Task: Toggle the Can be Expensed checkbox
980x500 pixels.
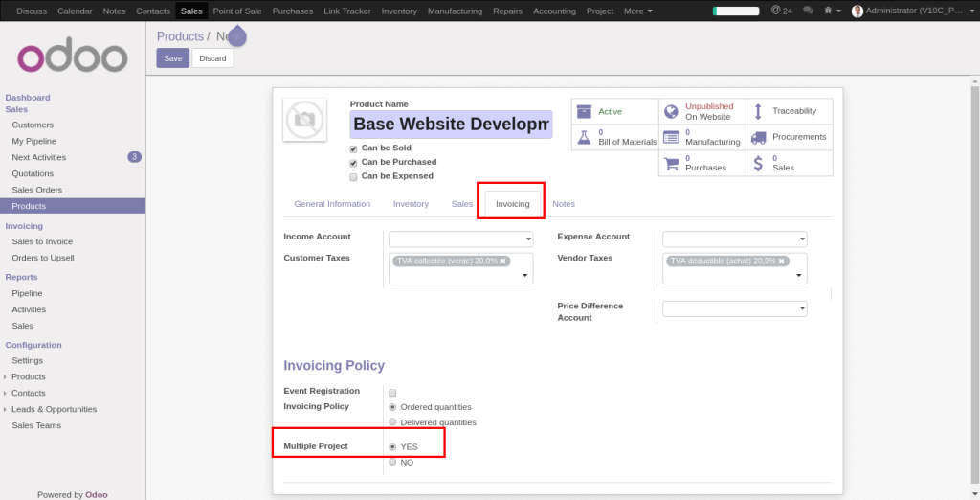Action: (353, 176)
